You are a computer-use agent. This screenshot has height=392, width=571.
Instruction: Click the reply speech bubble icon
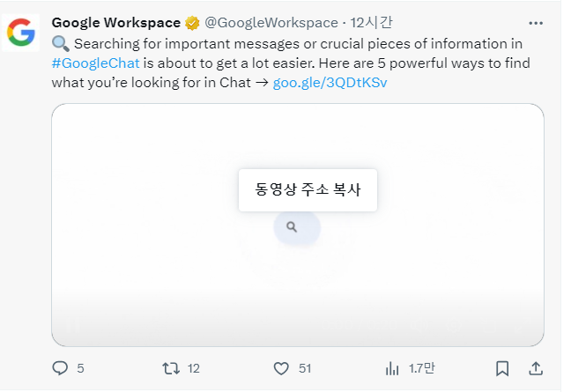pyautogui.click(x=60, y=368)
